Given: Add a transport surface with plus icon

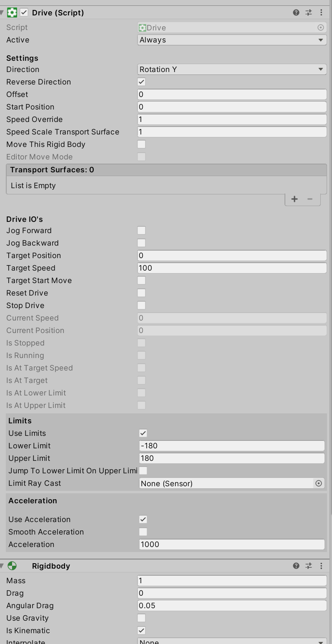Looking at the screenshot, I should click(295, 199).
